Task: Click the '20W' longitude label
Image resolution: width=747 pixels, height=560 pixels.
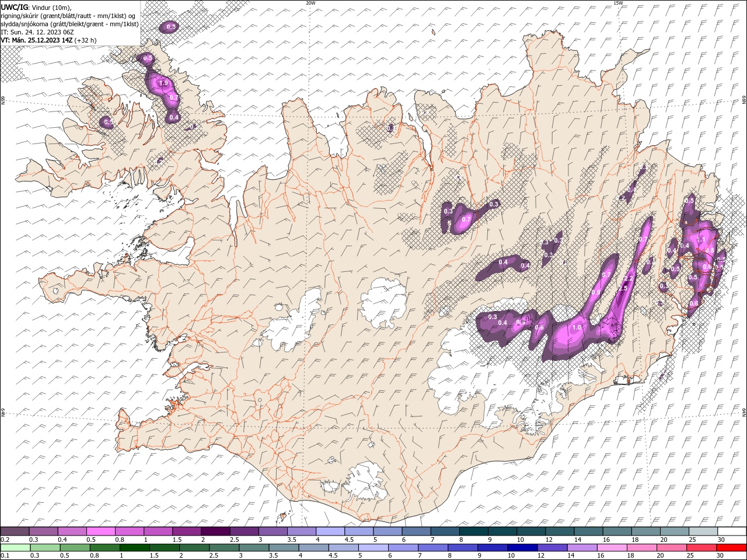Action: click(310, 3)
